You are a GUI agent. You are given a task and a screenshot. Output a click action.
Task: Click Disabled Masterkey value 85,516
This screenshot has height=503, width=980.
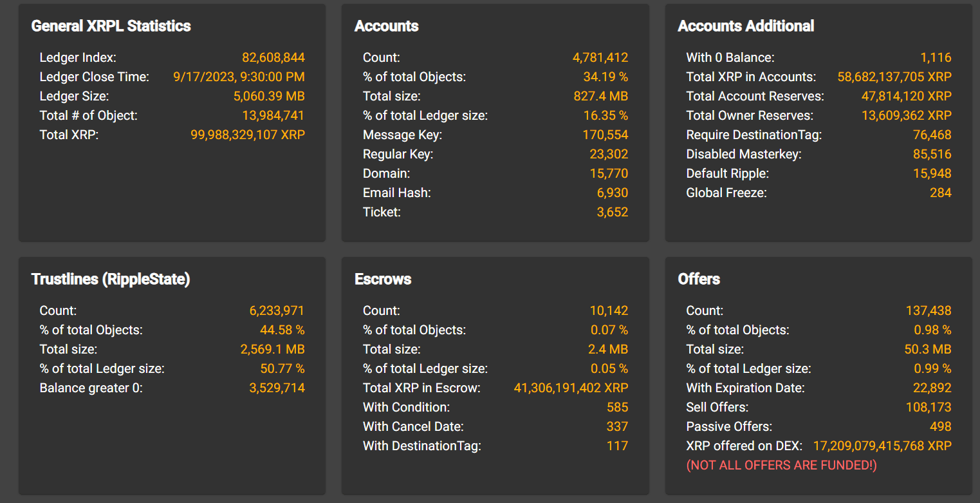coord(932,154)
